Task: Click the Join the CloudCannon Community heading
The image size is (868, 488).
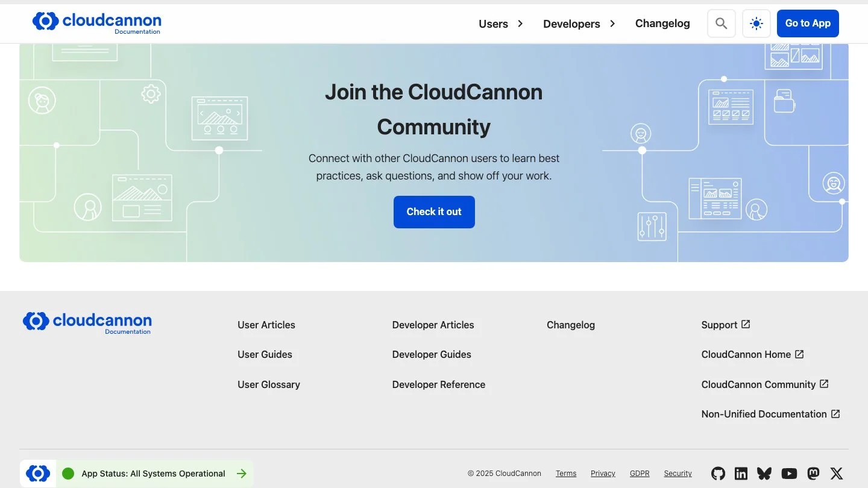Action: [x=434, y=109]
